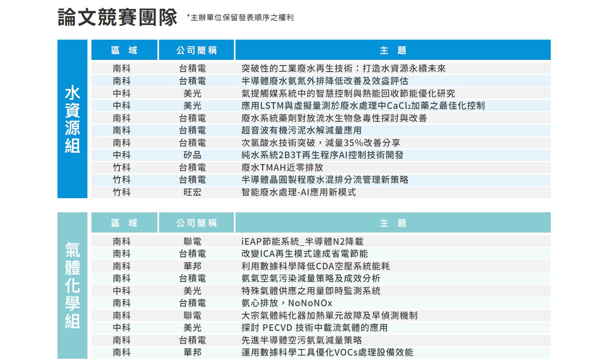Select the topic 超音波有機污泥水解減量應用
The height and width of the screenshot is (364, 607).
(301, 130)
